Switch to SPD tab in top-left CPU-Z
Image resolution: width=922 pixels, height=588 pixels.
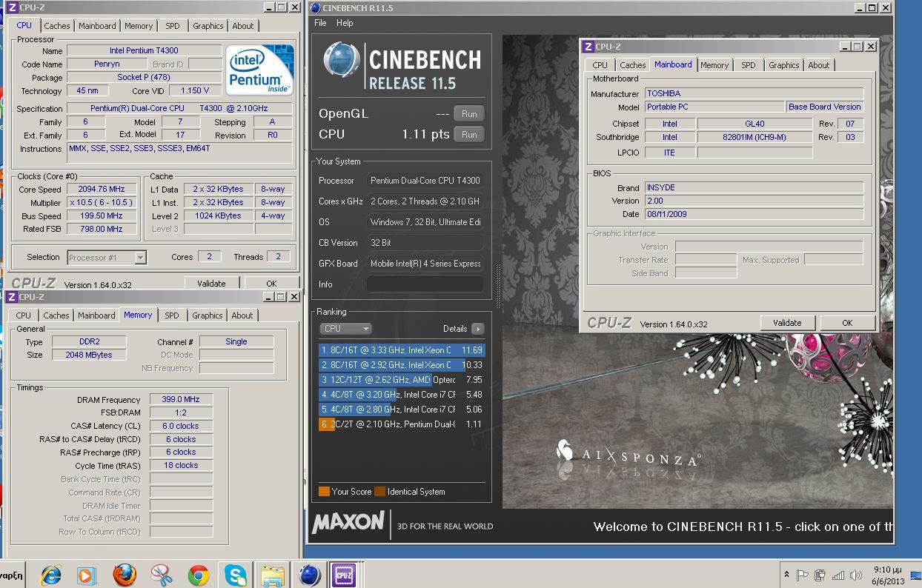[173, 25]
